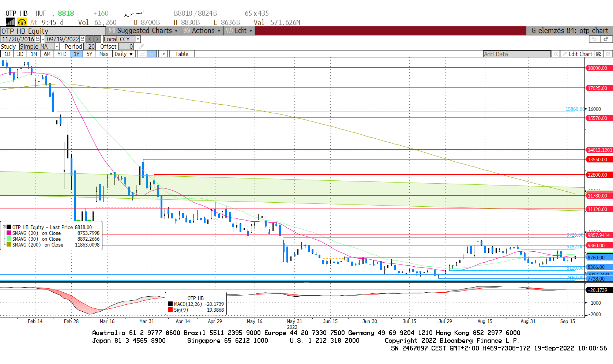Expand chart type options dropdown arrow
This screenshot has height=364, width=613.
coord(163,54)
